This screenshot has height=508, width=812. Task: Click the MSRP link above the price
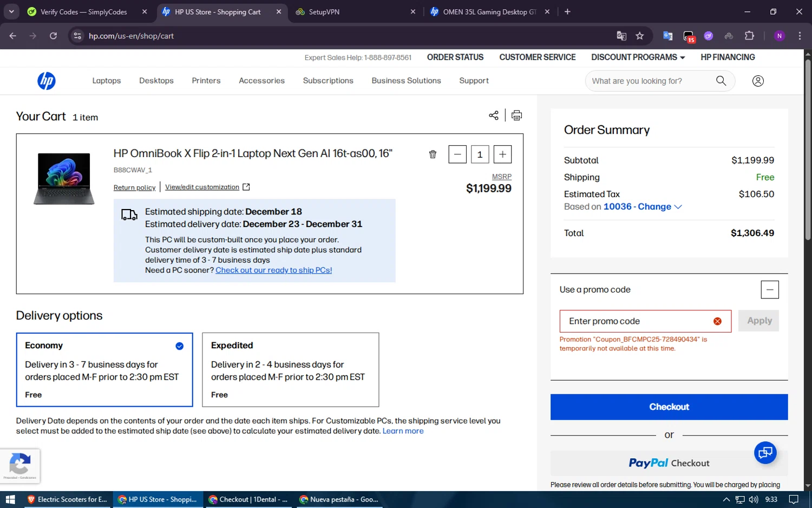click(x=502, y=177)
